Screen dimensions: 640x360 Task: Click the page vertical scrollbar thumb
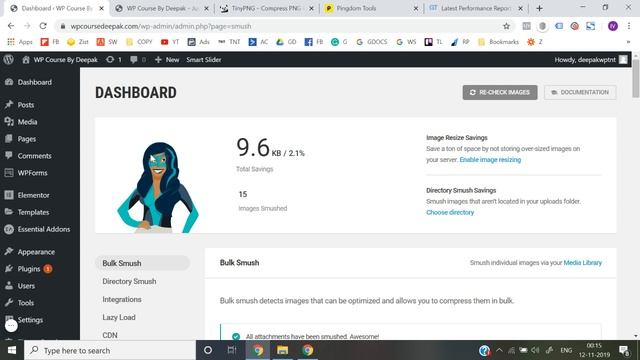[x=636, y=78]
